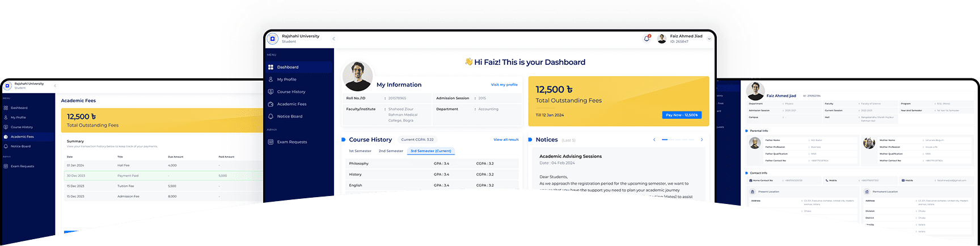The height and width of the screenshot is (246, 980).
Task: Open the View all result link
Action: point(506,140)
